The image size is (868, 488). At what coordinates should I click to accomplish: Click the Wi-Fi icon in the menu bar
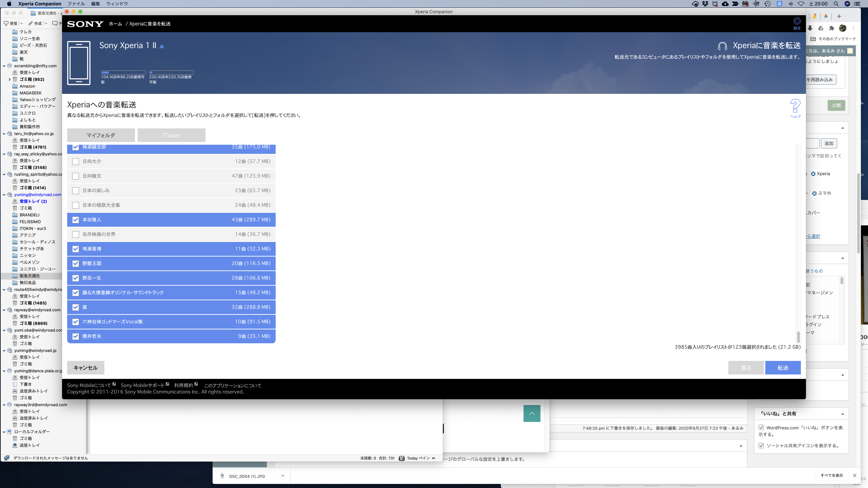pyautogui.click(x=801, y=4)
